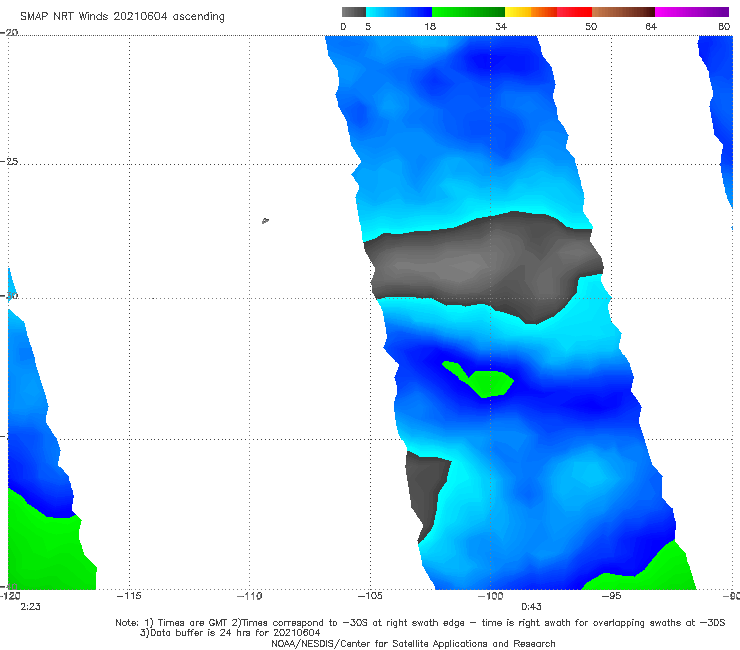Select the green 18-34 colorbar segment
The width and height of the screenshot is (740, 650).
(x=468, y=12)
